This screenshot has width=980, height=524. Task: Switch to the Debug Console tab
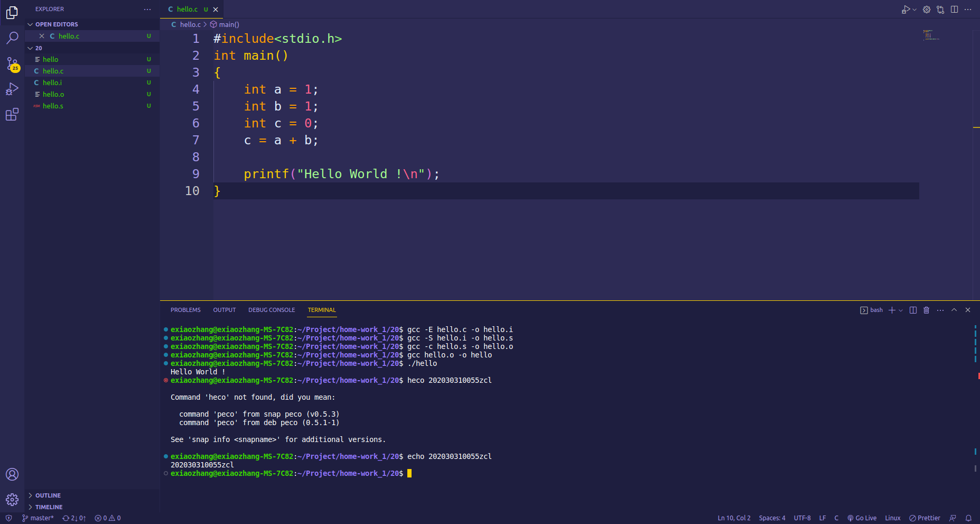272,310
